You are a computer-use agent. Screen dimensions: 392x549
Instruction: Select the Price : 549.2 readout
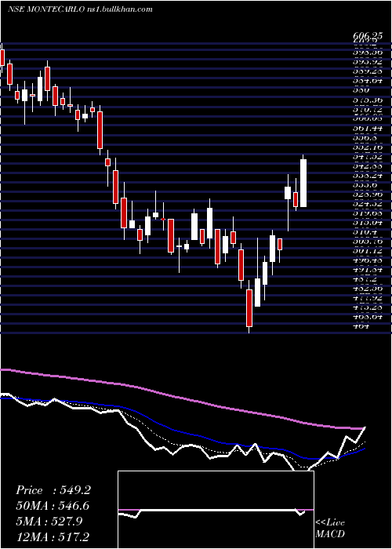pos(53,490)
